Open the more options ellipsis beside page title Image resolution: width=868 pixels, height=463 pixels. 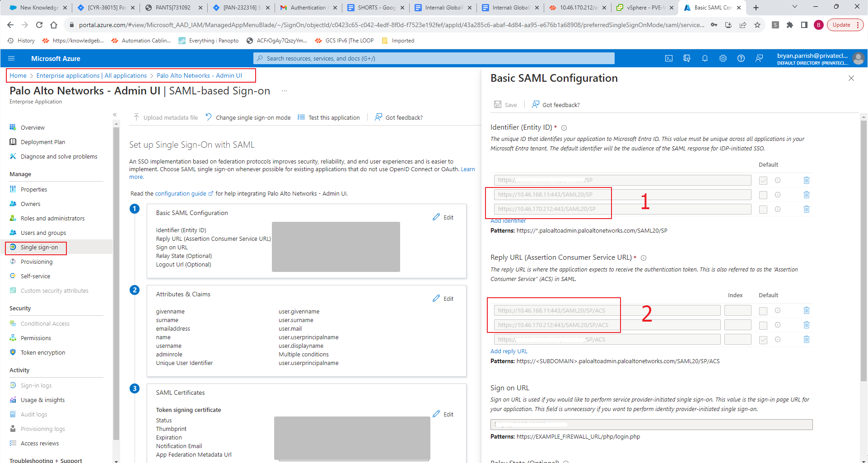285,91
